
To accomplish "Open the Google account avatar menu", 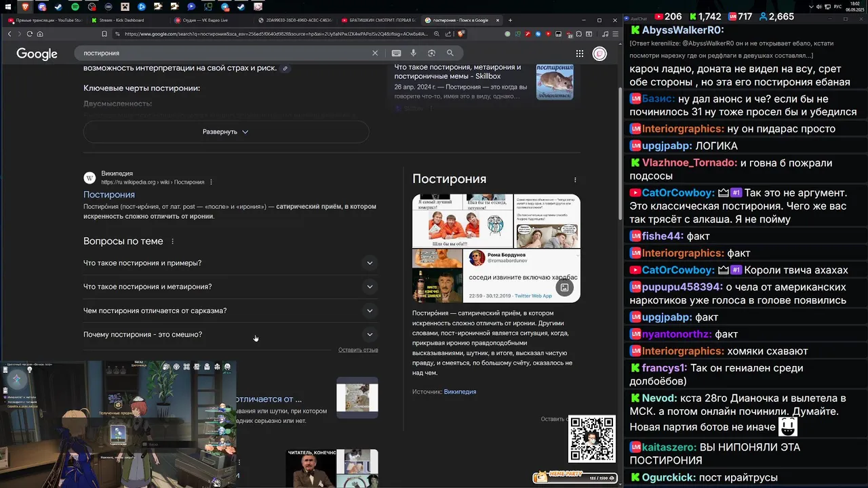I will 599,54.
